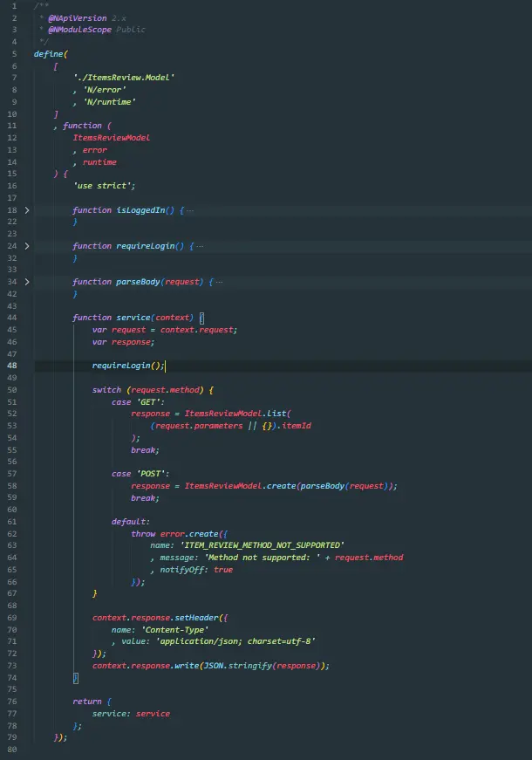Click the 'N/error' module string
532x760 pixels.
click(105, 90)
